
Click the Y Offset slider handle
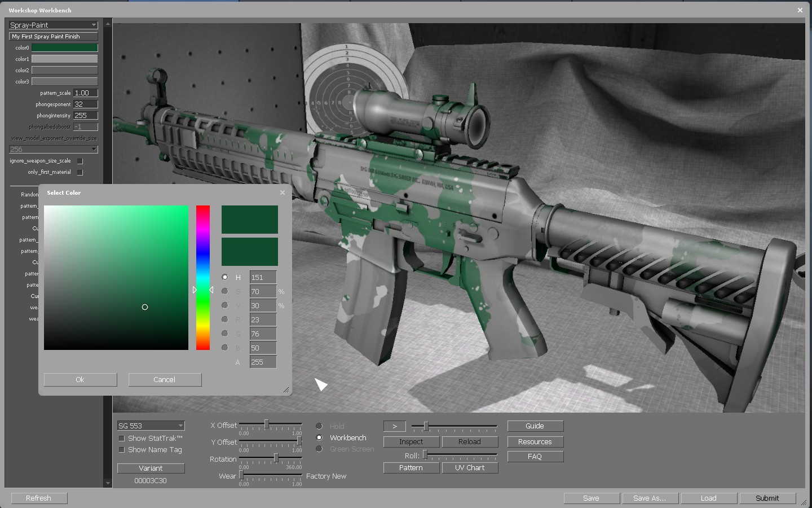(299, 441)
